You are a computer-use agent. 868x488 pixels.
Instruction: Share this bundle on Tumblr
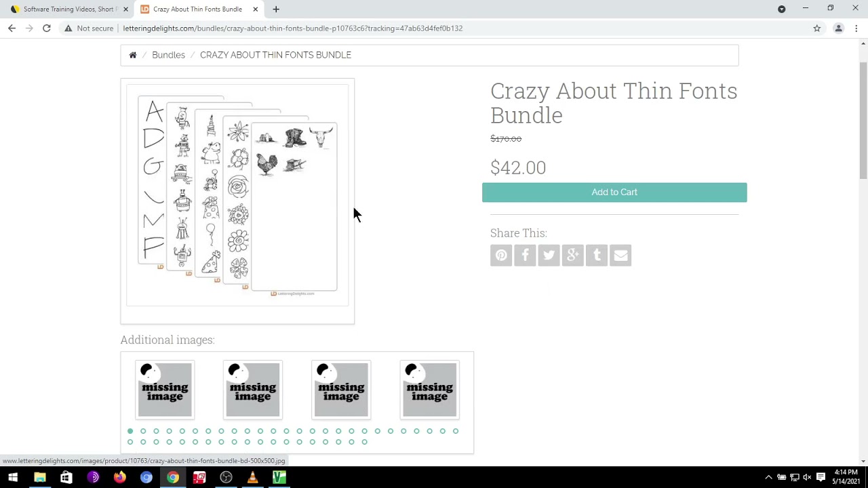597,256
